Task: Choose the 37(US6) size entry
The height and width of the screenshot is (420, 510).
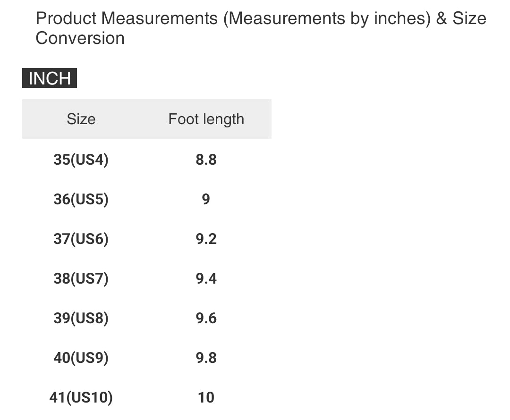Action: tap(81, 239)
